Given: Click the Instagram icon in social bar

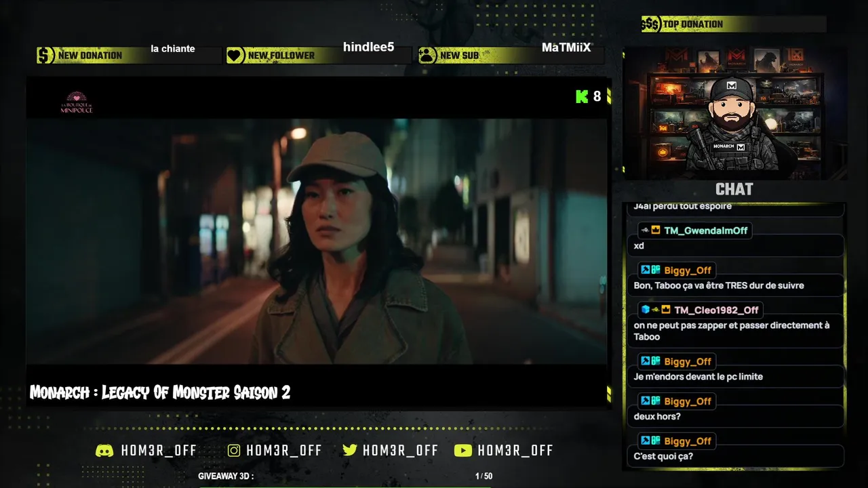Looking at the screenshot, I should click(234, 450).
